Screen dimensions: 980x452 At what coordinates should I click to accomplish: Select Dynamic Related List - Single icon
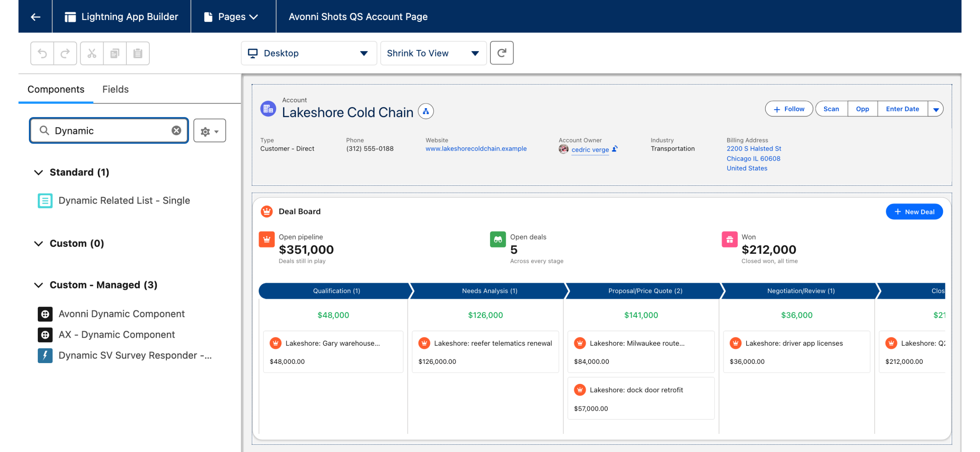click(45, 201)
